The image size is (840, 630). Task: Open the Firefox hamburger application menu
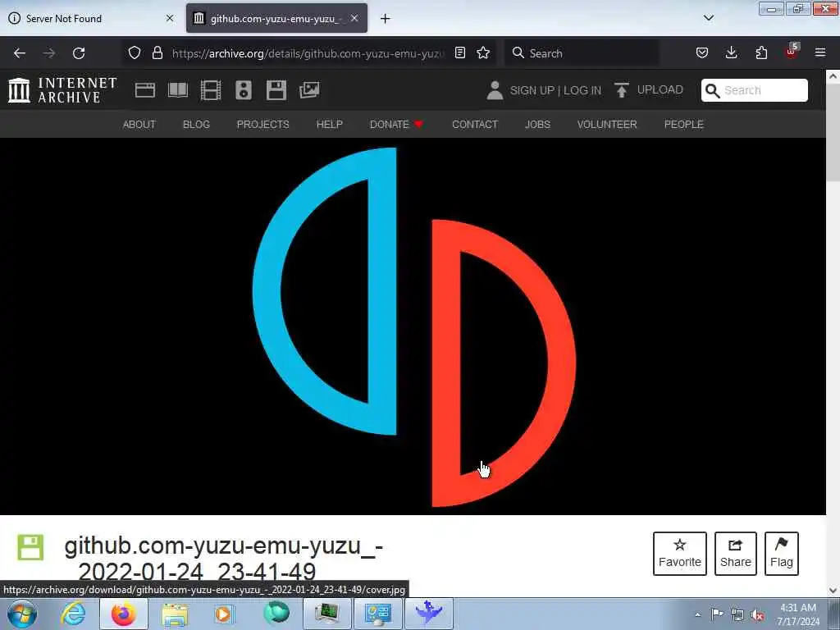point(820,53)
